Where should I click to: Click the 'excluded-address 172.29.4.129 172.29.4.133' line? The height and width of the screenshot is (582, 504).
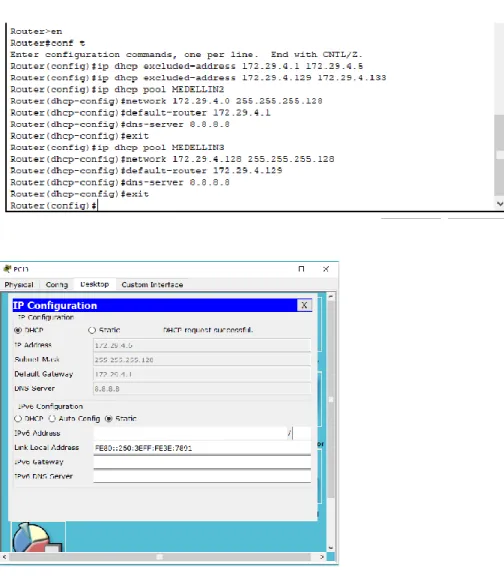[x=198, y=78]
